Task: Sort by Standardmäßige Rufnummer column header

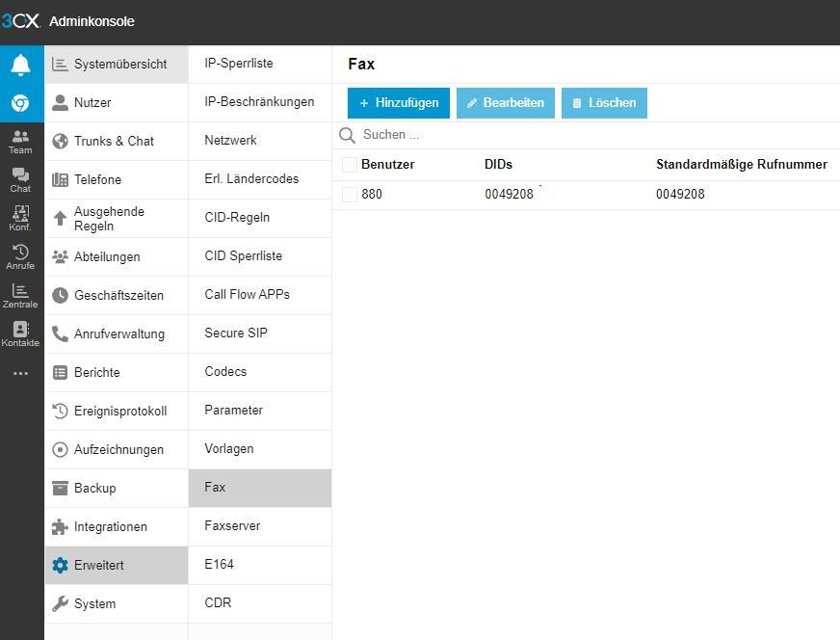Action: (742, 165)
